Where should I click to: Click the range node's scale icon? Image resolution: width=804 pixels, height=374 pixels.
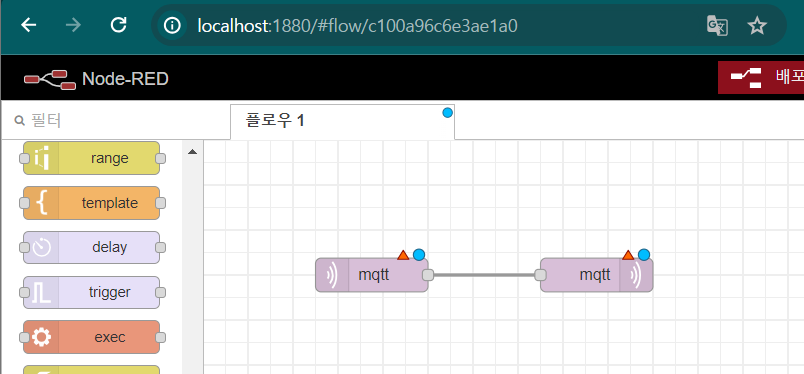click(x=42, y=158)
